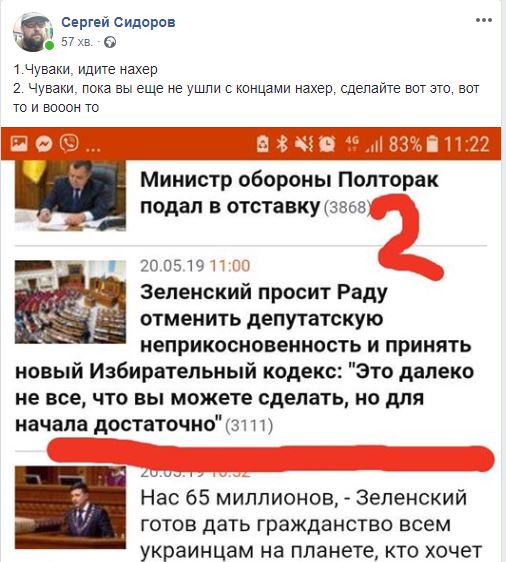Screen dimensions: 506x562
Task: Click the 57 хв. post timestamp
Action: 77,42
